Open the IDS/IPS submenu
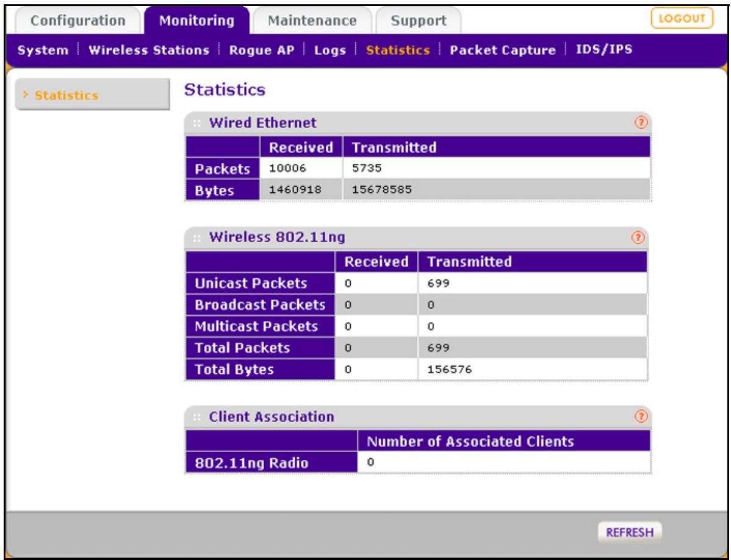Image resolution: width=731 pixels, height=560 pixels. pyautogui.click(x=603, y=49)
